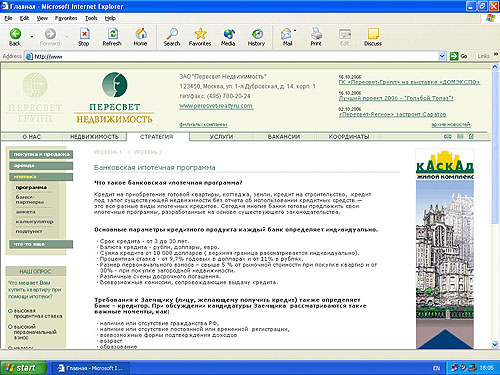Viewport: 500px width, 375px height.
Task: Open the Mail toolbar icon
Action: 287,37
